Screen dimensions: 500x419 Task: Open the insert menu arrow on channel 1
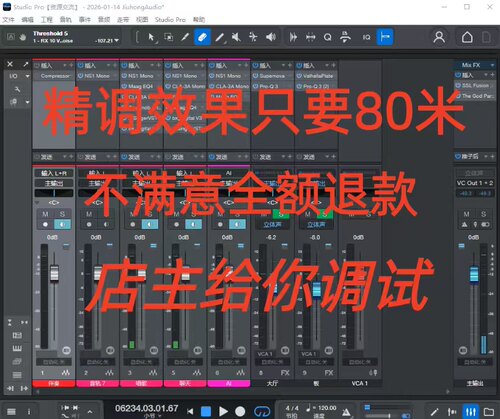(65, 65)
